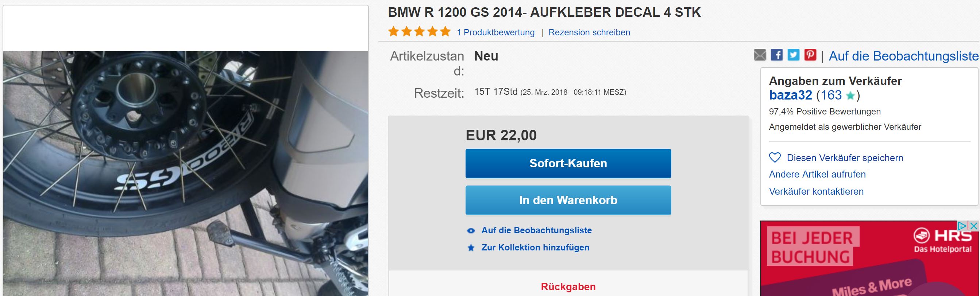
Task: Click top Auf die Beobachtungsliste link
Action: click(x=903, y=56)
